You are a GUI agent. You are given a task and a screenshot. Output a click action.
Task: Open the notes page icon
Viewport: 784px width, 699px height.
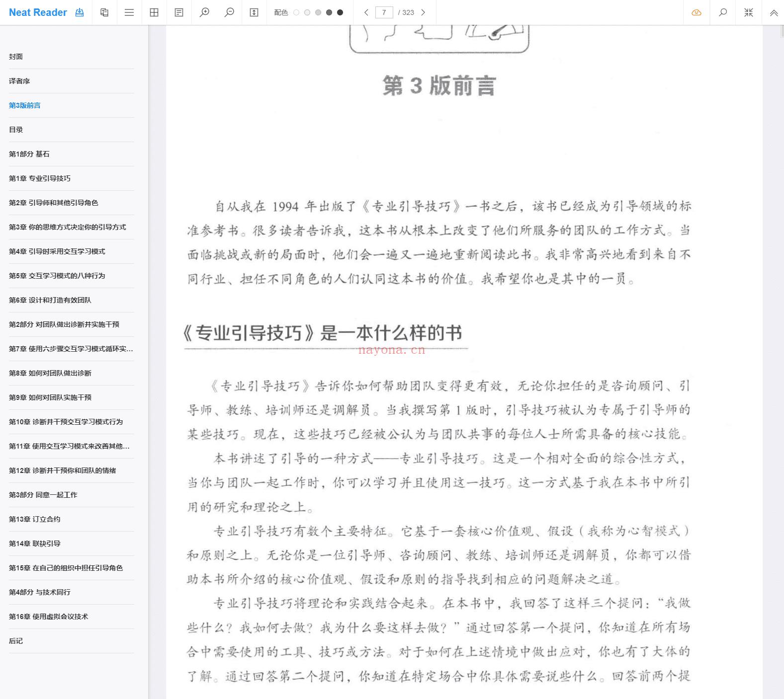[179, 12]
